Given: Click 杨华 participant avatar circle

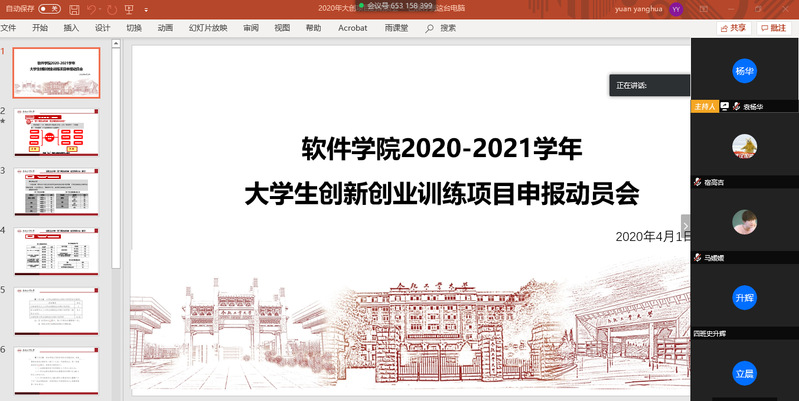Looking at the screenshot, I should [744, 70].
